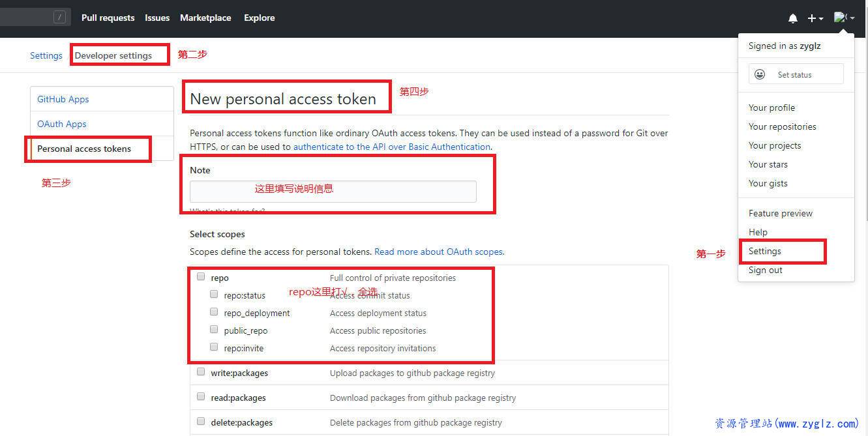Open the plus create-new dropdown

tap(815, 18)
